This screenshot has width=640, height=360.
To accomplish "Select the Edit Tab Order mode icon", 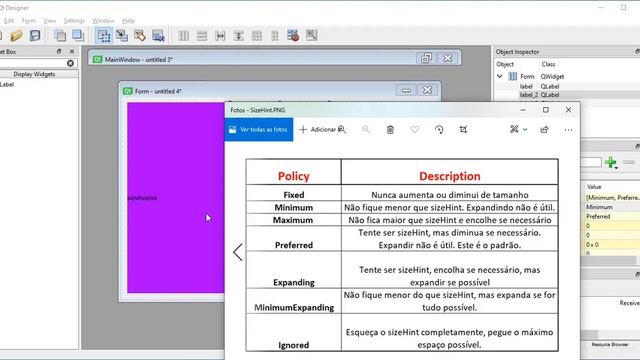I will coord(158,36).
